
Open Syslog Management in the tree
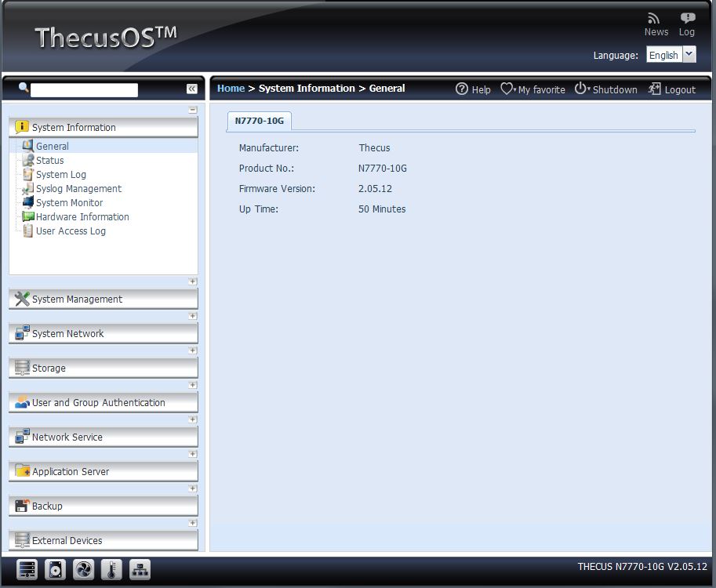click(78, 188)
